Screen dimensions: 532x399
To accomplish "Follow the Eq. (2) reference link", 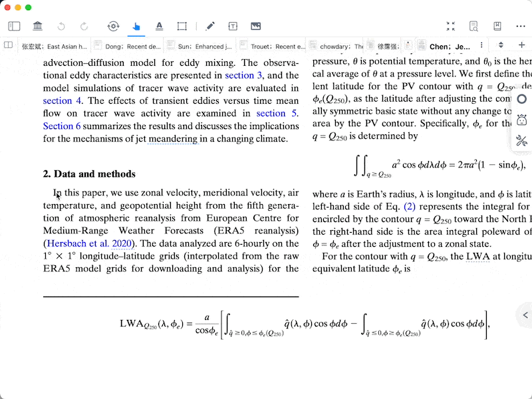I will (410, 207).
